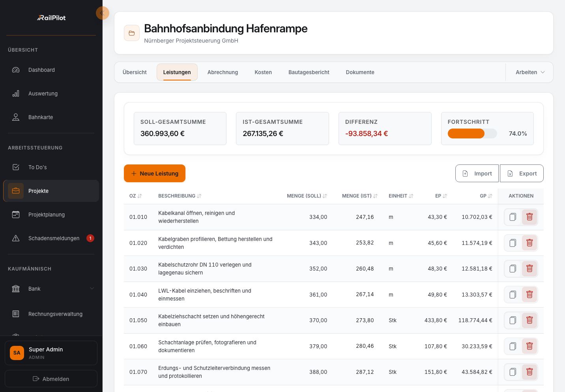
Task: Click the Soll-Gesamtsumme 360.993,60 € card
Action: coord(180,129)
